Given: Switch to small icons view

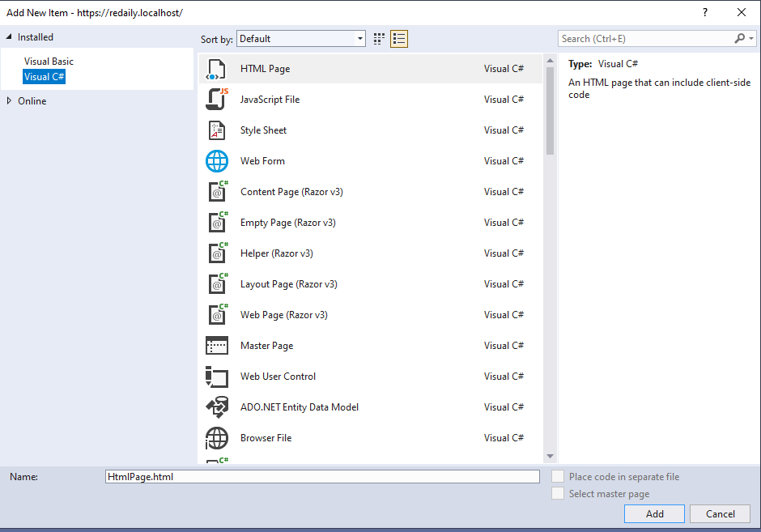Looking at the screenshot, I should (380, 39).
